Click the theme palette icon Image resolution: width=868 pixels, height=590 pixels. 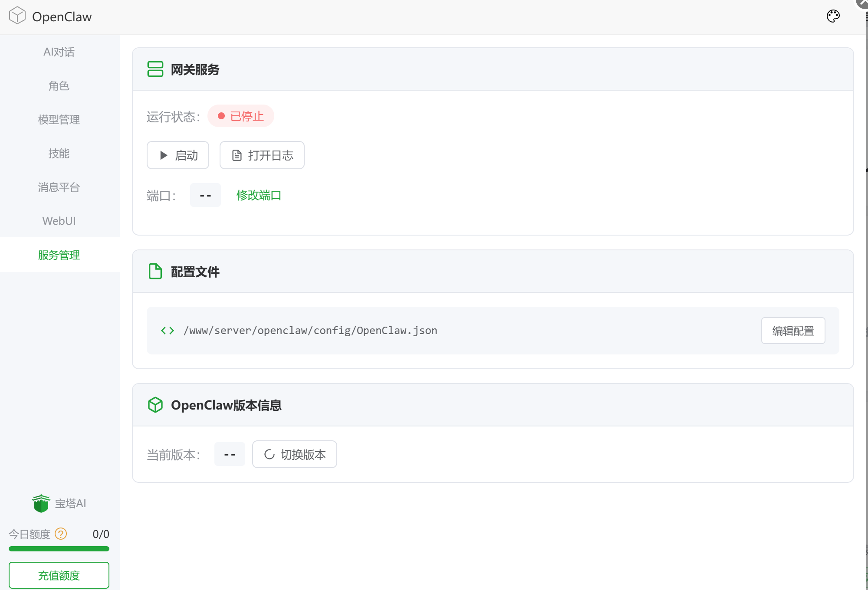point(833,16)
